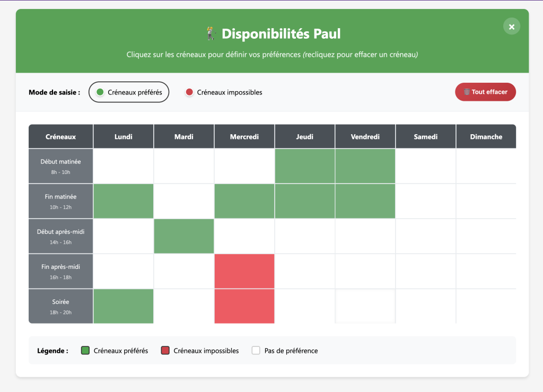Toggle the red Mercredi Fin après-midi slot

pyautogui.click(x=244, y=271)
